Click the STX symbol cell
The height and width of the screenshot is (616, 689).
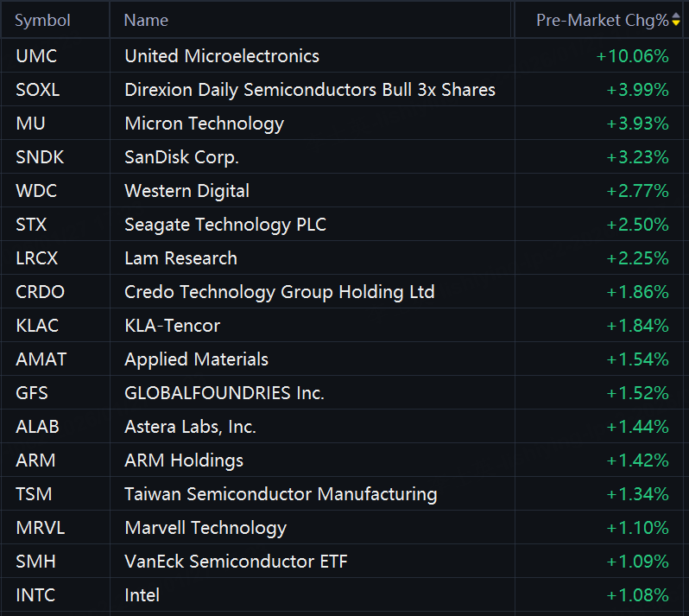point(31,225)
